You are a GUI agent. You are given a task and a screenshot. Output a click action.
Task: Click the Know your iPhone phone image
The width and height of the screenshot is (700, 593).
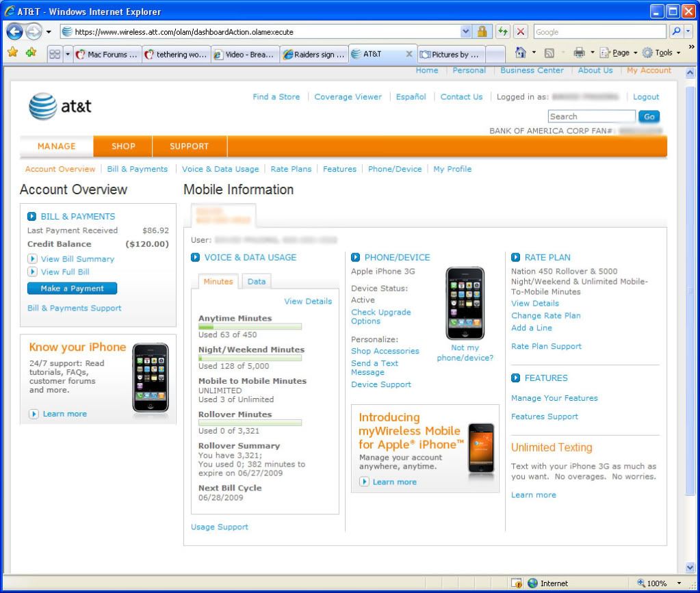click(x=151, y=378)
